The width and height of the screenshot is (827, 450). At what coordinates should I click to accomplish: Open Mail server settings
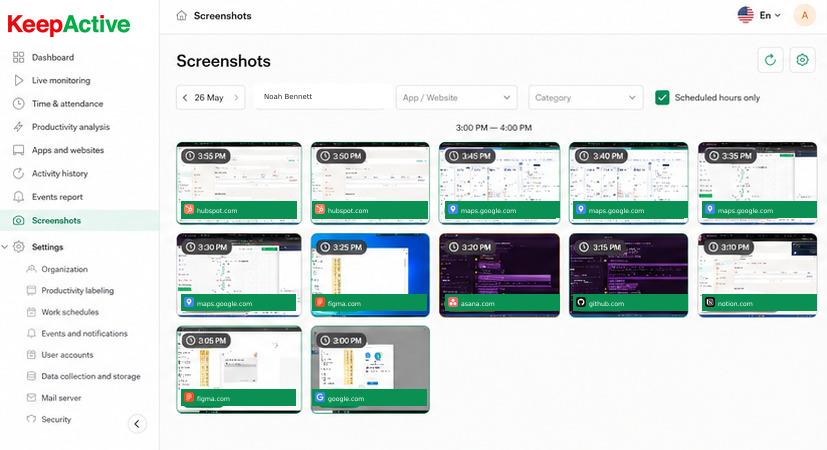coord(61,398)
